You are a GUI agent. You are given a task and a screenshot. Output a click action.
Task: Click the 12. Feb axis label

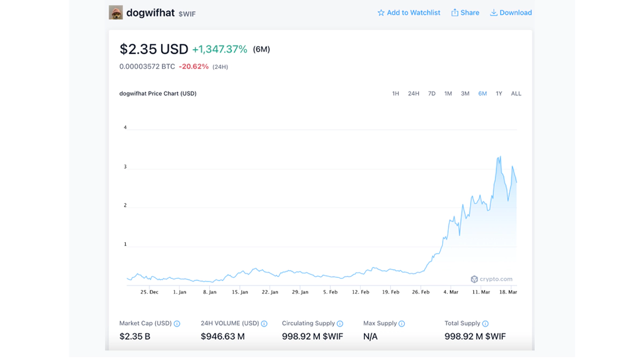pos(361,292)
